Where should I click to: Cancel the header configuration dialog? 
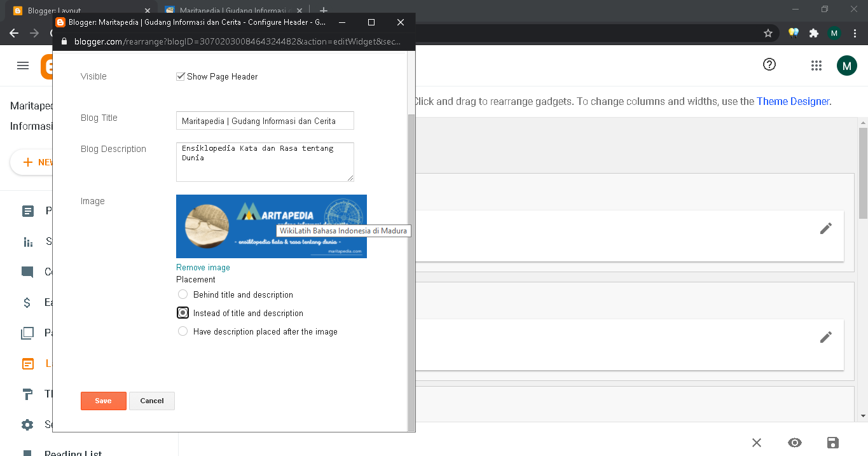pos(152,401)
